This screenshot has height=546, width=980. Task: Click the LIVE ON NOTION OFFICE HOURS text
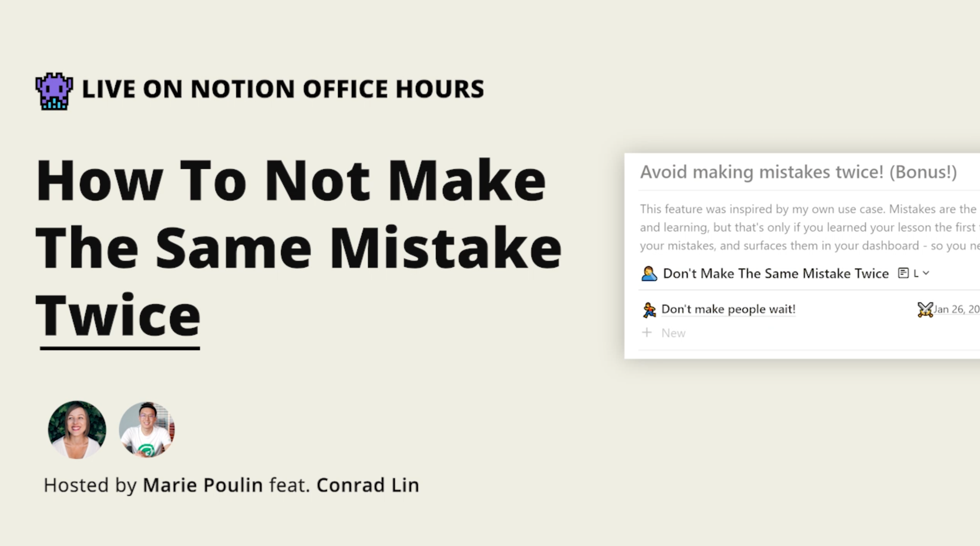tap(283, 89)
